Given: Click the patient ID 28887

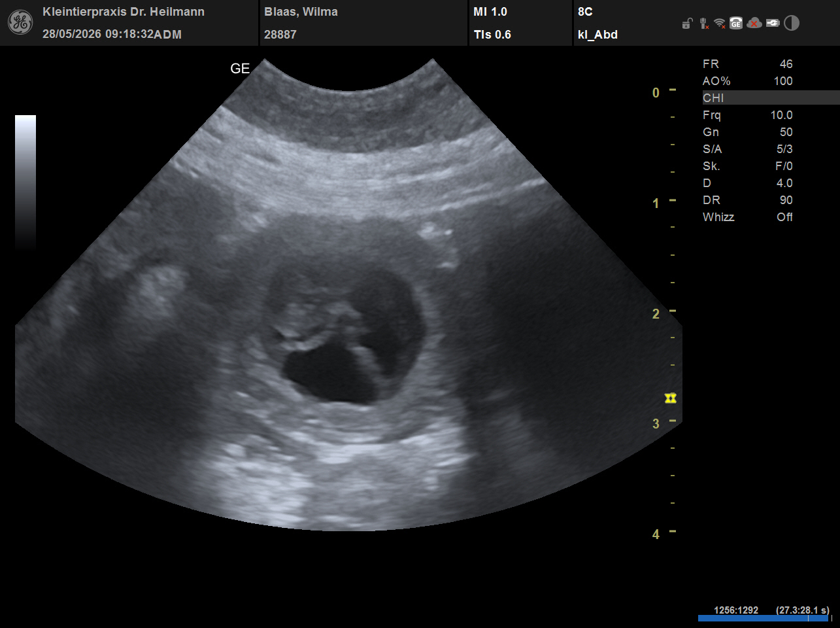Looking at the screenshot, I should click(x=280, y=35).
